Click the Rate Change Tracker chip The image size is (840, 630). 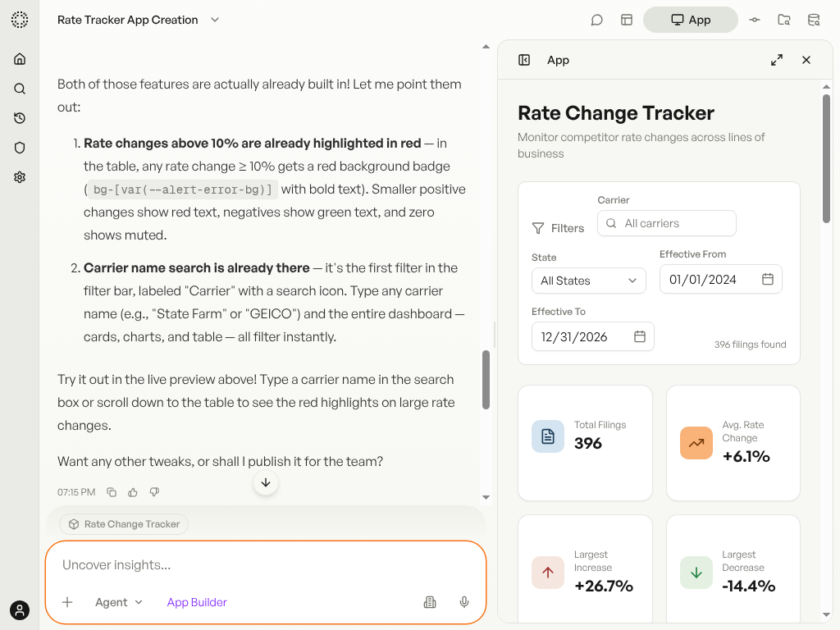[124, 524]
